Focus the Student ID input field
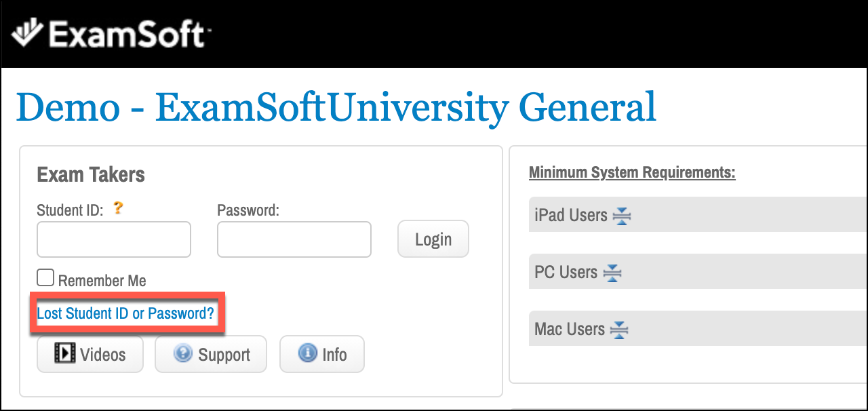868x411 pixels. click(x=114, y=239)
